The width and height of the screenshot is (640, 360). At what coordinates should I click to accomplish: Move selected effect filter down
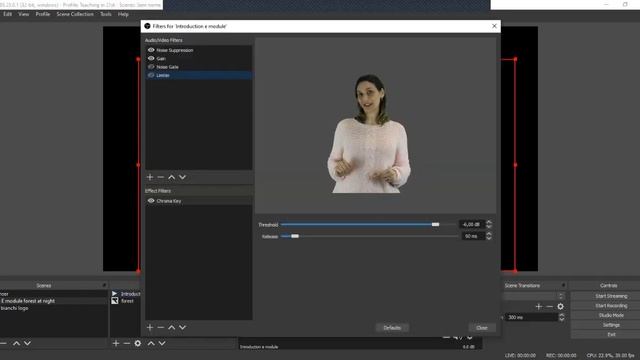click(182, 327)
